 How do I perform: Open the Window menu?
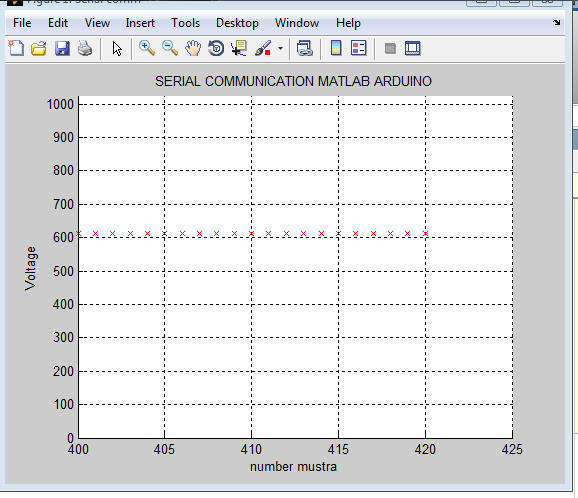tap(297, 23)
